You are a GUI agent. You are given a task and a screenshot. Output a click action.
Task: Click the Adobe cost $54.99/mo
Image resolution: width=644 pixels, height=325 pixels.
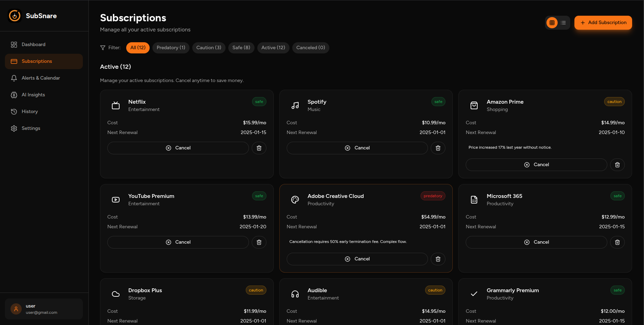[433, 217]
